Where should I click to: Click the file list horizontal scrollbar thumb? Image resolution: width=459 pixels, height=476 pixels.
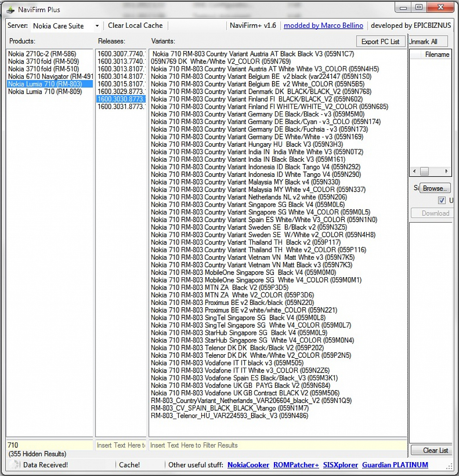pyautogui.click(x=424, y=171)
